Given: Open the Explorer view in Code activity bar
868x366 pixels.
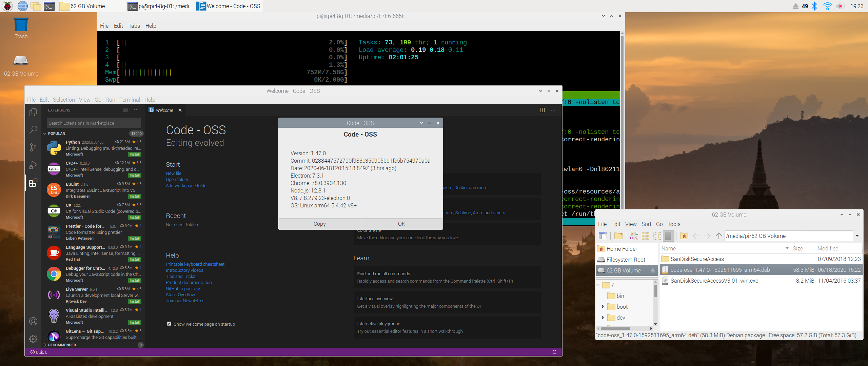Looking at the screenshot, I should (33, 112).
